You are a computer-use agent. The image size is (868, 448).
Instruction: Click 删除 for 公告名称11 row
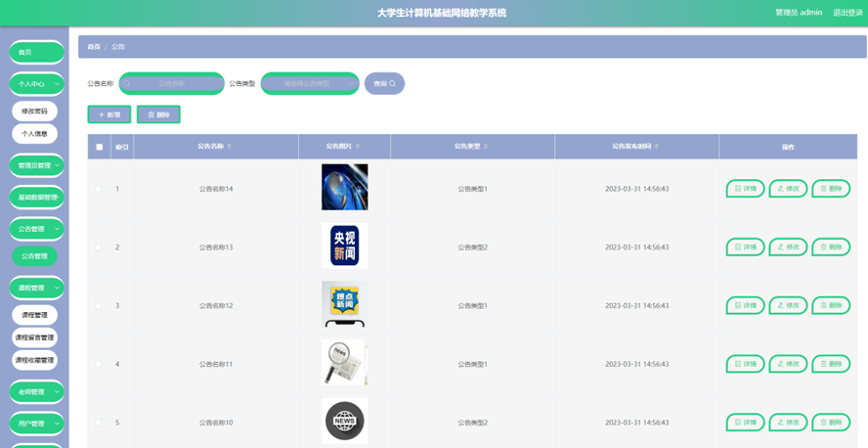click(x=831, y=364)
